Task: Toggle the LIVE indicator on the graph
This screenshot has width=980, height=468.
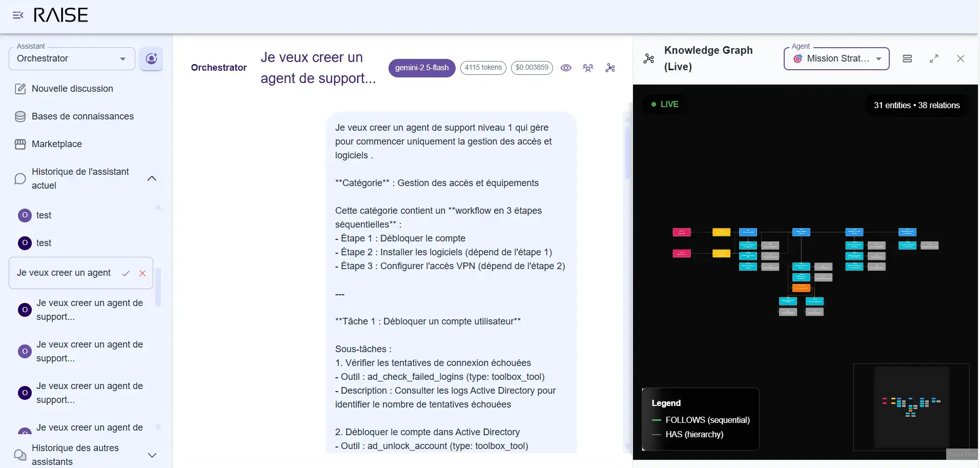Action: [x=665, y=105]
